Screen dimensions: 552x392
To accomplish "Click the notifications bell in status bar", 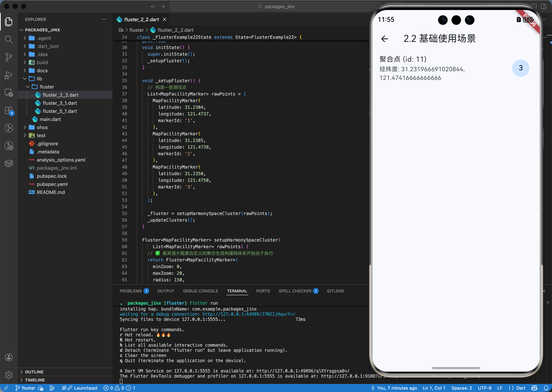I will tap(546, 388).
